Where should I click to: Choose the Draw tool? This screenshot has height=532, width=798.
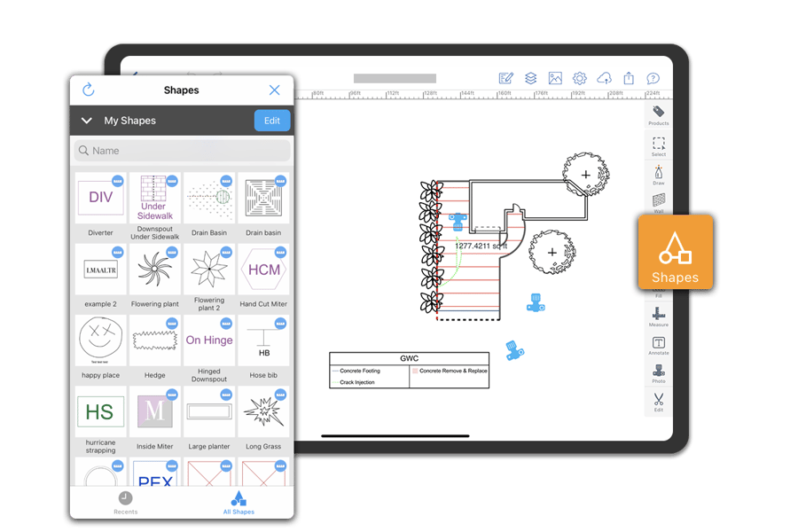point(658,174)
